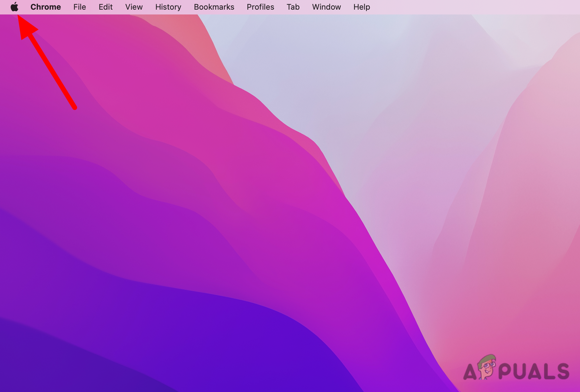Image resolution: width=580 pixels, height=392 pixels.
Task: Open the Help menu
Action: (x=361, y=7)
